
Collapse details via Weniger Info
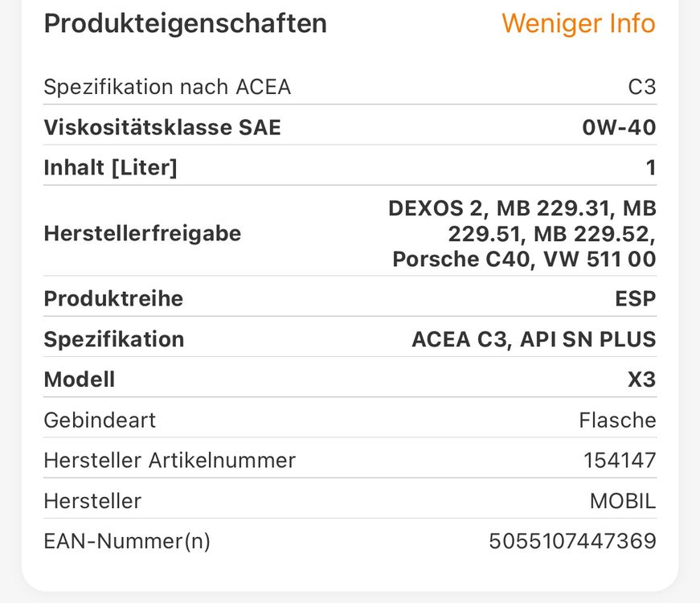(577, 24)
